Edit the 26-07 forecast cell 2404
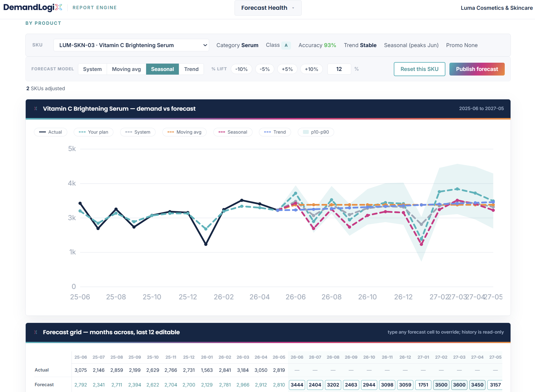The height and width of the screenshot is (392, 535). click(315, 385)
